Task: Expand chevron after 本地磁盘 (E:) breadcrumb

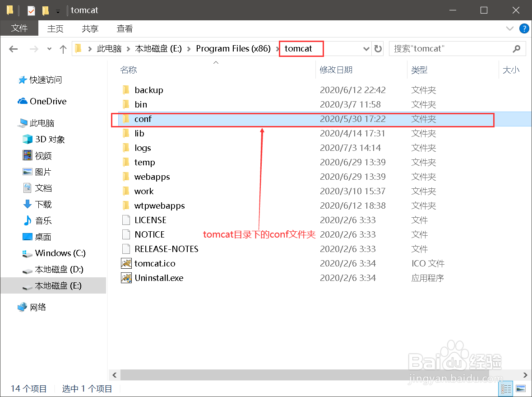Action: [x=189, y=49]
